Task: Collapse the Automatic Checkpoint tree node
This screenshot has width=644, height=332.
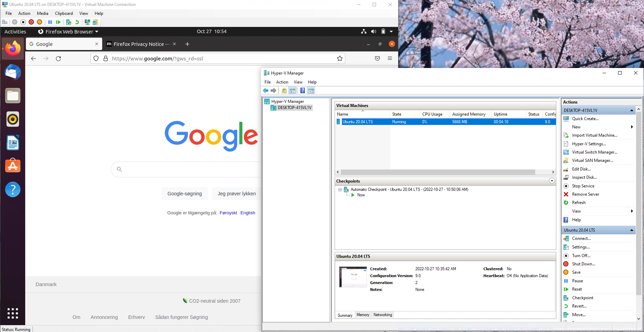Action: point(339,189)
